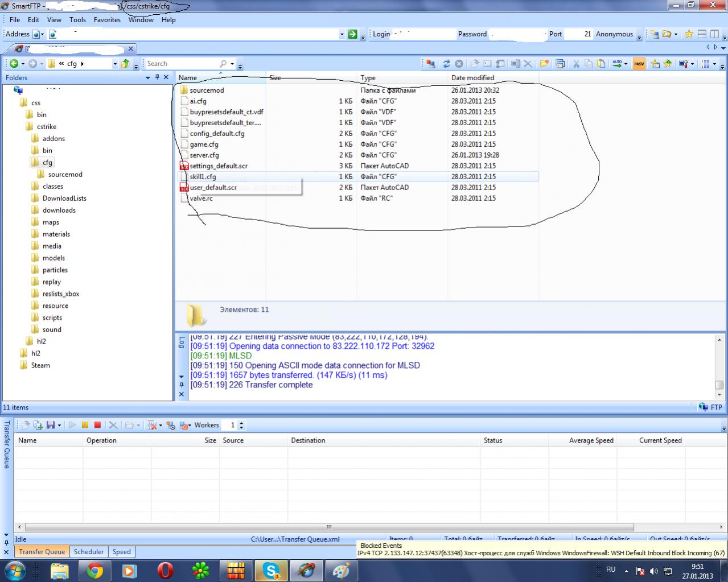Sort files by the Type column header
Viewport: 728px width, 582px height.
402,78
